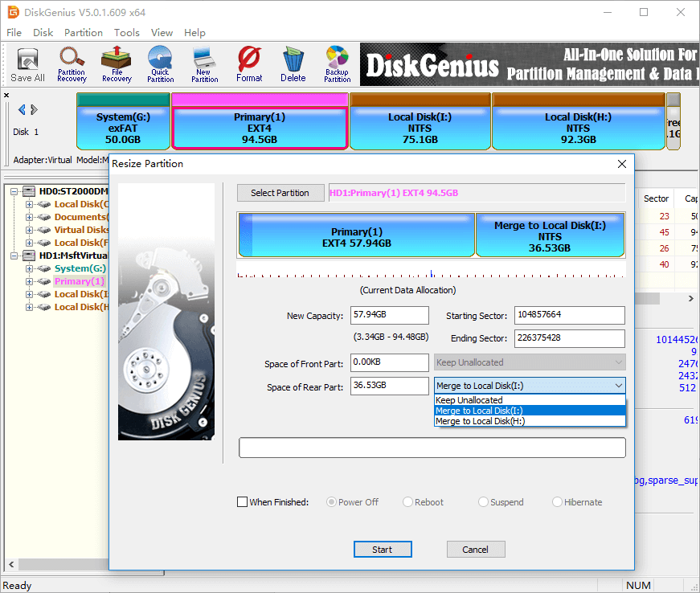
Task: Choose Merge to Local Disk(H:) option
Action: point(480,421)
